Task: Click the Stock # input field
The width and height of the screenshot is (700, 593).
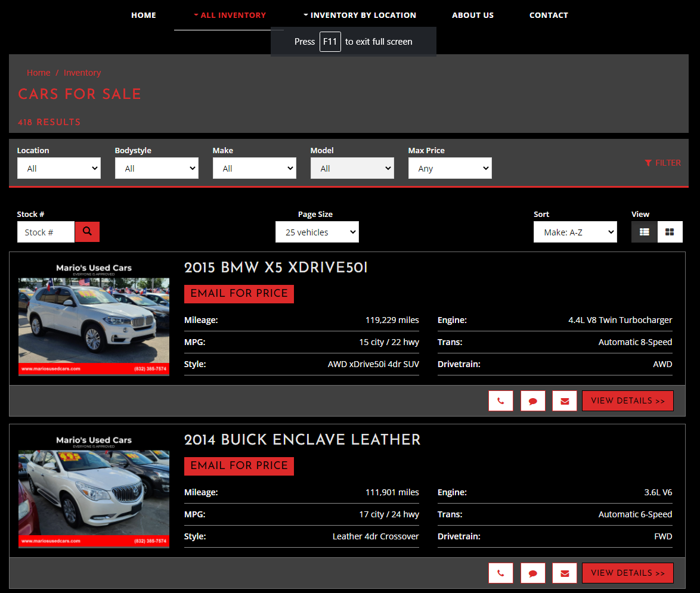Action: pos(46,232)
